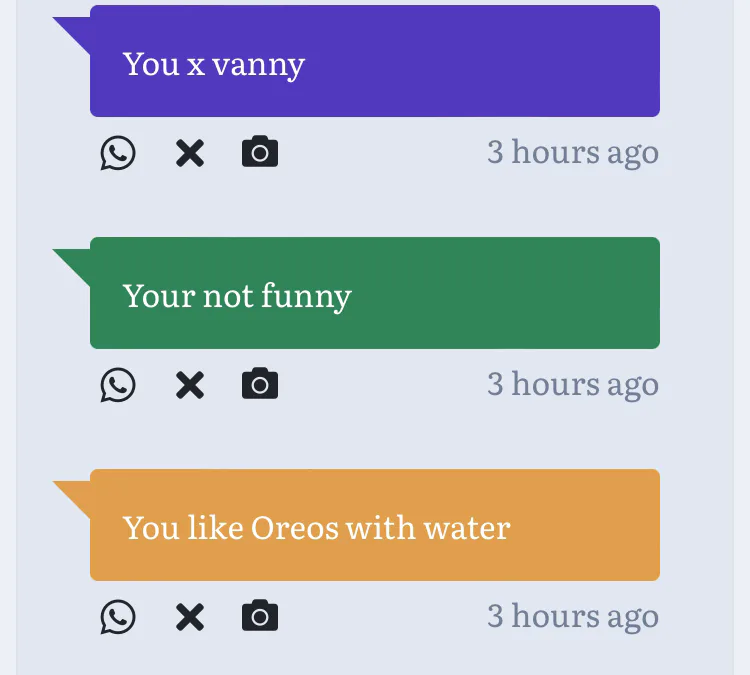The width and height of the screenshot is (750, 675).
Task: Take a screenshot of "You x vanny" message
Action: (x=260, y=152)
